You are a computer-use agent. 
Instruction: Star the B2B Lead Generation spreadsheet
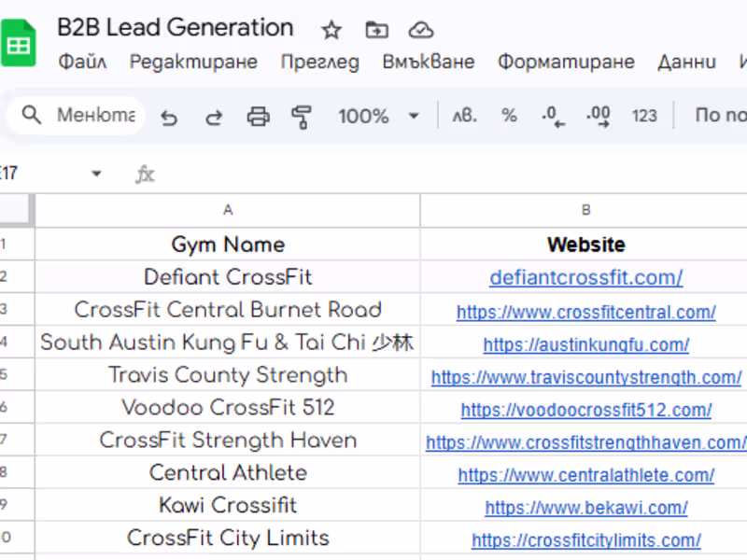pos(331,30)
